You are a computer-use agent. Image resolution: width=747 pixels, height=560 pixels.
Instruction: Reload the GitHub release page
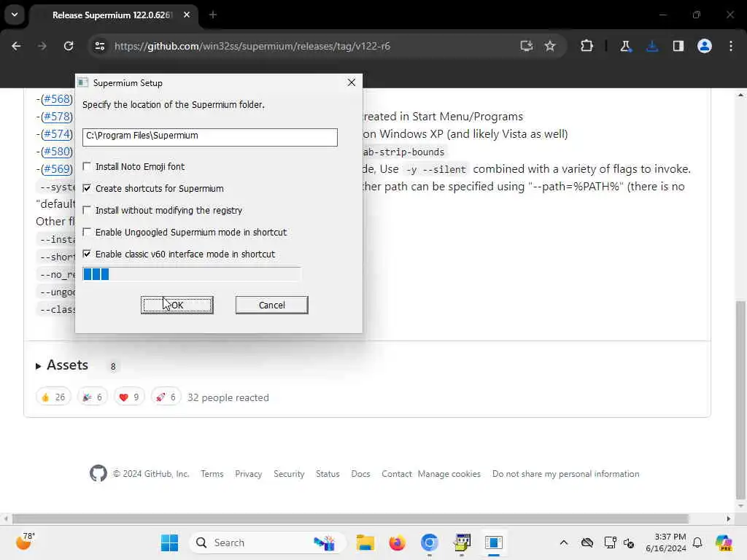(69, 46)
